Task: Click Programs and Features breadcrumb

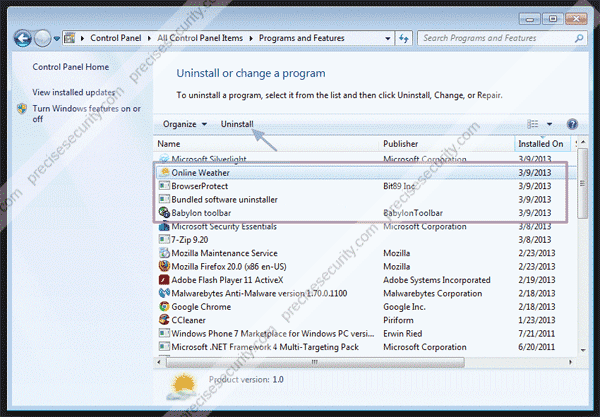Action: 302,38
